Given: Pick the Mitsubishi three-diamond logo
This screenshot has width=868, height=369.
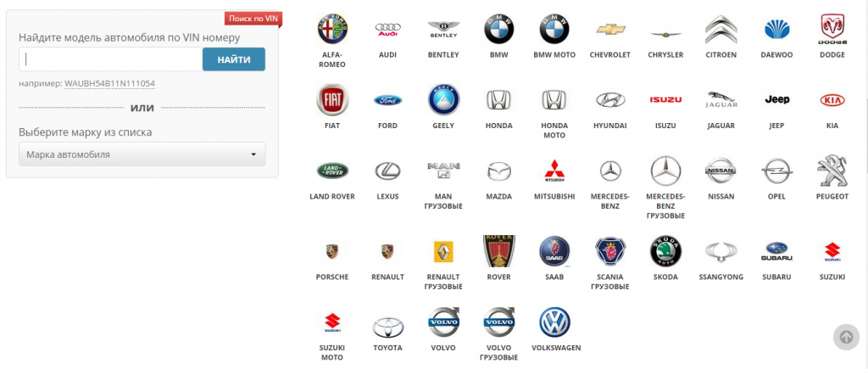Looking at the screenshot, I should [554, 171].
